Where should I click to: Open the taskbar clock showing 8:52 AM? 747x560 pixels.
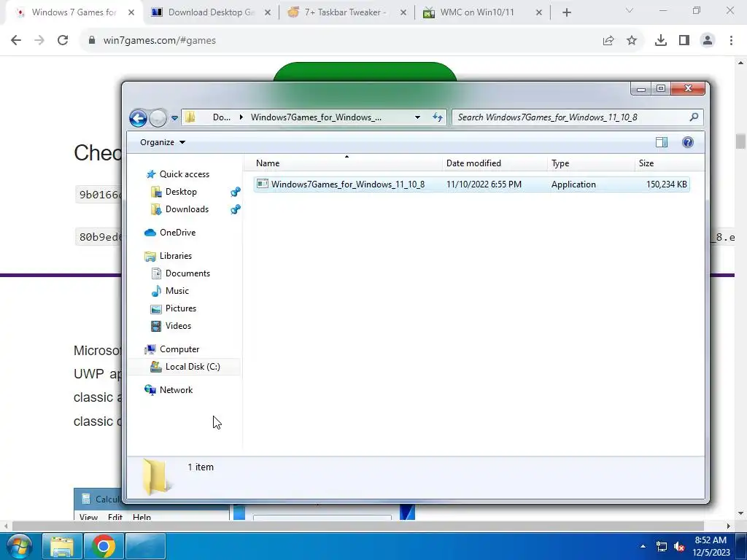point(711,546)
